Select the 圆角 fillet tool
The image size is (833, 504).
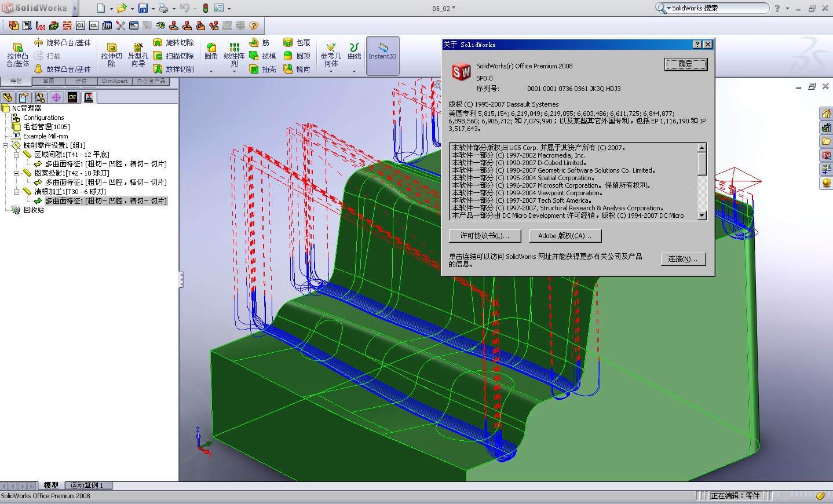coord(211,51)
